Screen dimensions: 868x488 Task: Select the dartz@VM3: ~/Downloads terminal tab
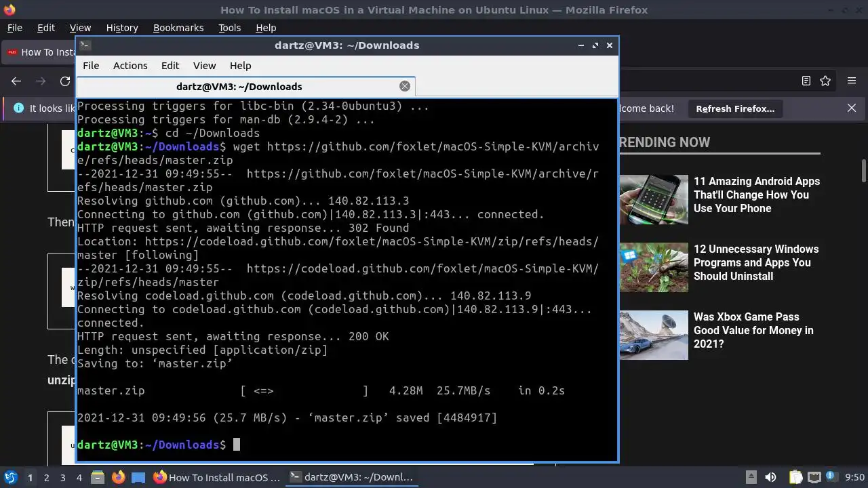click(x=245, y=86)
